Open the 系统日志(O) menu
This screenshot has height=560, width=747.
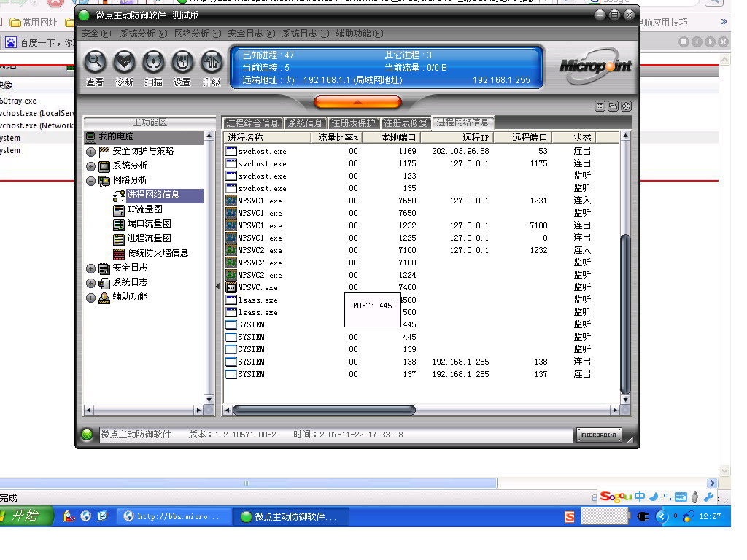[x=306, y=34]
